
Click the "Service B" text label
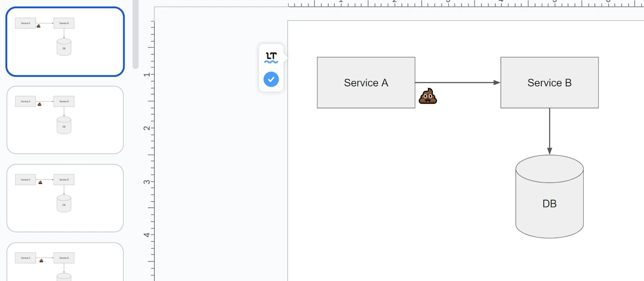[549, 83]
